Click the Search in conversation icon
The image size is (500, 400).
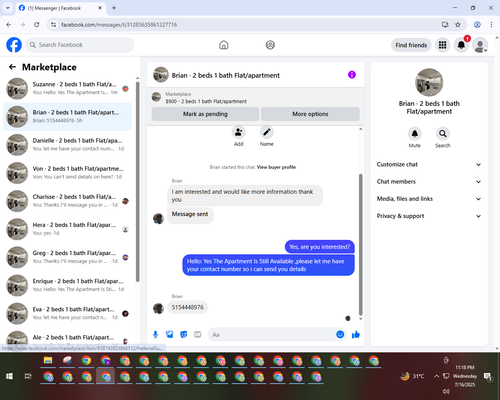pos(443,134)
